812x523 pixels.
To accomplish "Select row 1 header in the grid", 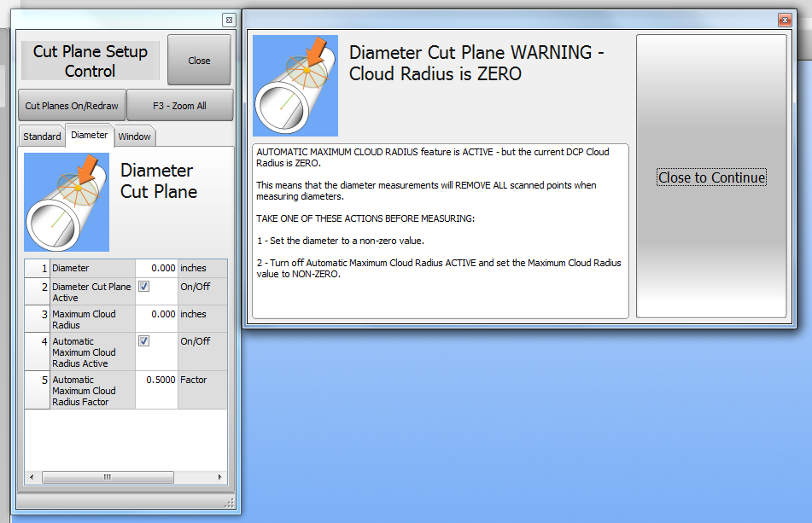I will pyautogui.click(x=37, y=268).
